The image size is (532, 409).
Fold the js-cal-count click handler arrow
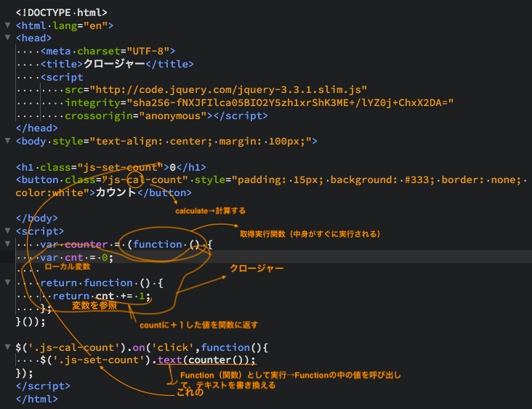click(7, 347)
